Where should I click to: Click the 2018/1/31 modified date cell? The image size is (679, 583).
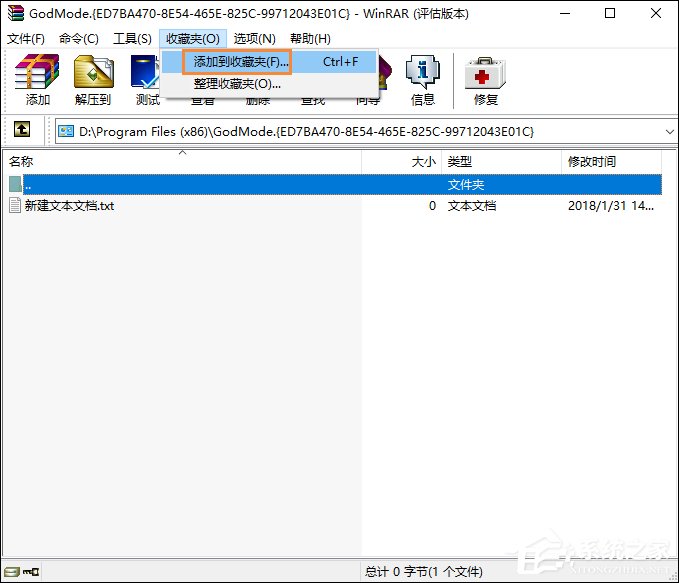point(611,205)
